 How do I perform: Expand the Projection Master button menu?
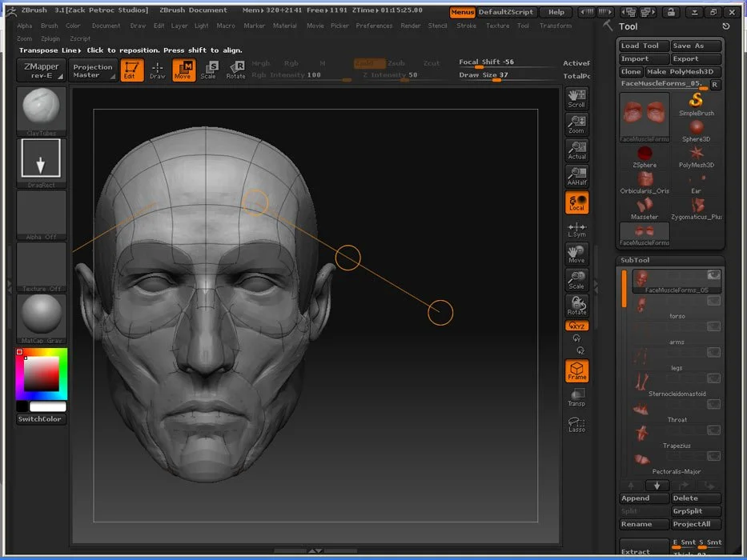pyautogui.click(x=93, y=70)
